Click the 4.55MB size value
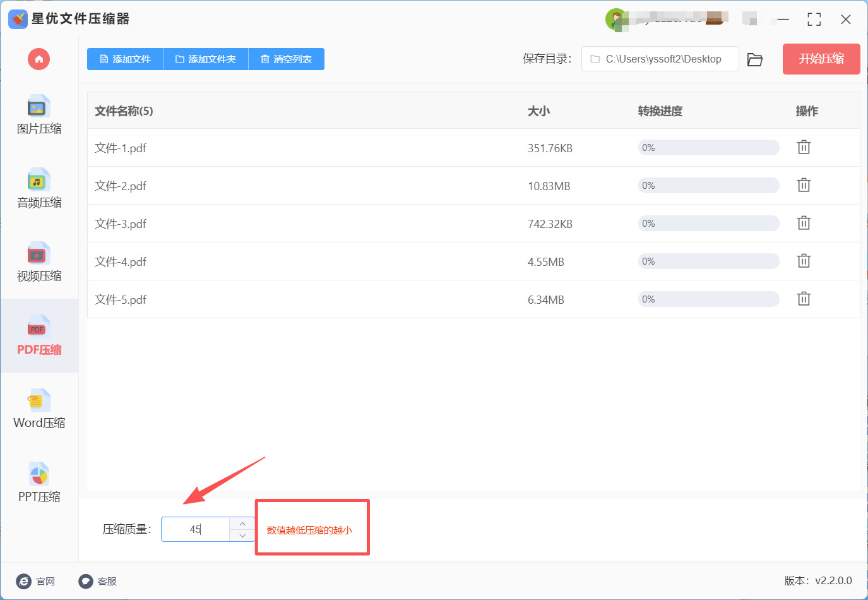This screenshot has height=600, width=868. [x=546, y=262]
